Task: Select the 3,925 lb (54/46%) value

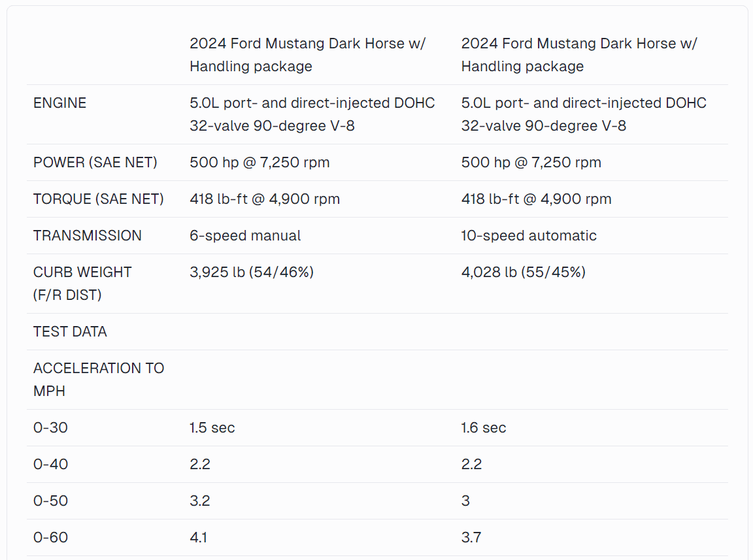Action: click(252, 272)
